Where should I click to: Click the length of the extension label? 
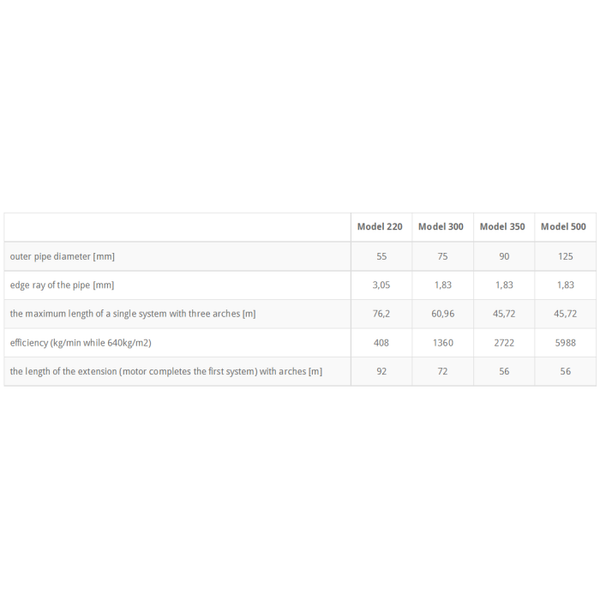point(166,371)
